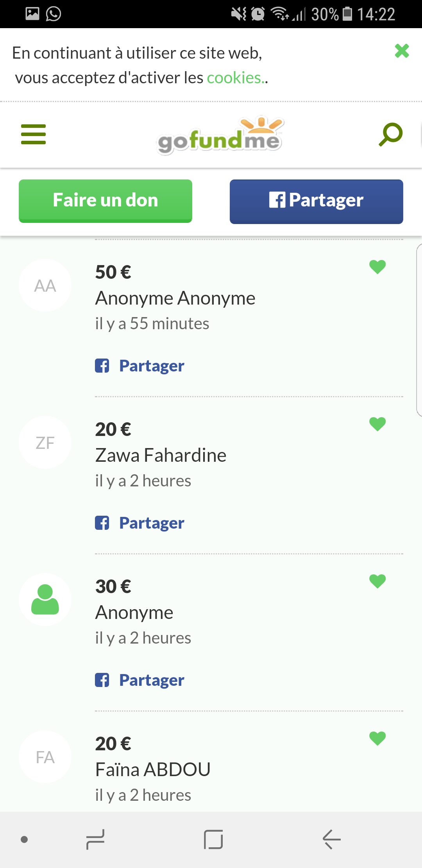
Task: Share the 30 € Anonyme donation
Action: 140,680
